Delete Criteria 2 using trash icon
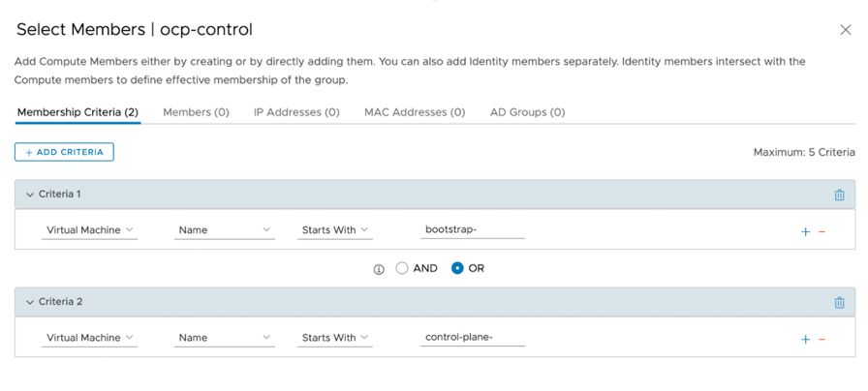 tap(839, 302)
